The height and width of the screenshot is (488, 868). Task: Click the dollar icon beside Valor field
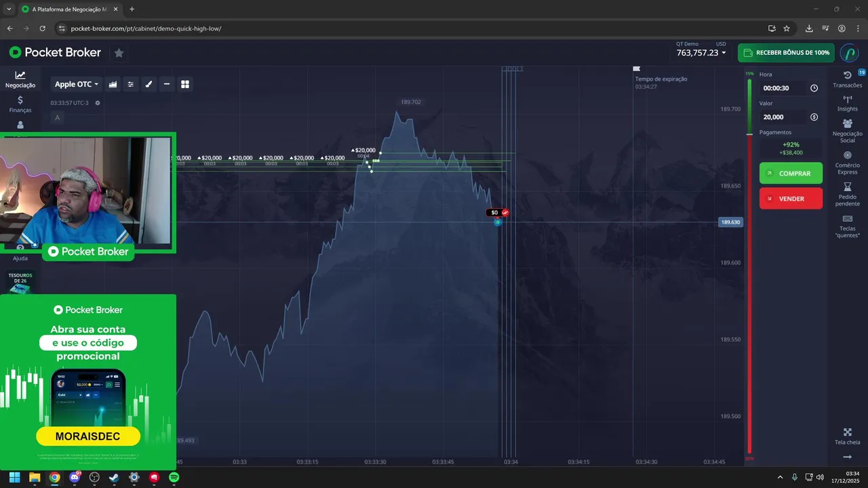pos(814,117)
